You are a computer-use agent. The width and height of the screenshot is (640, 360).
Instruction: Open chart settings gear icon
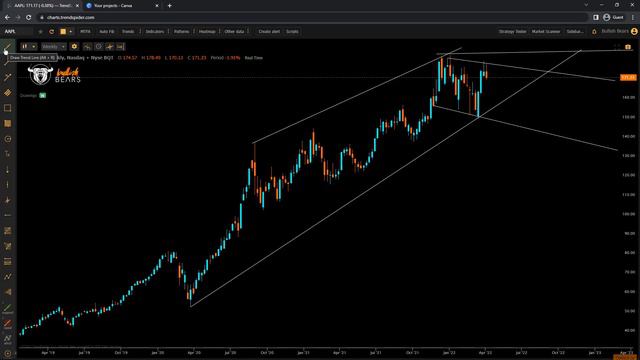(74, 47)
